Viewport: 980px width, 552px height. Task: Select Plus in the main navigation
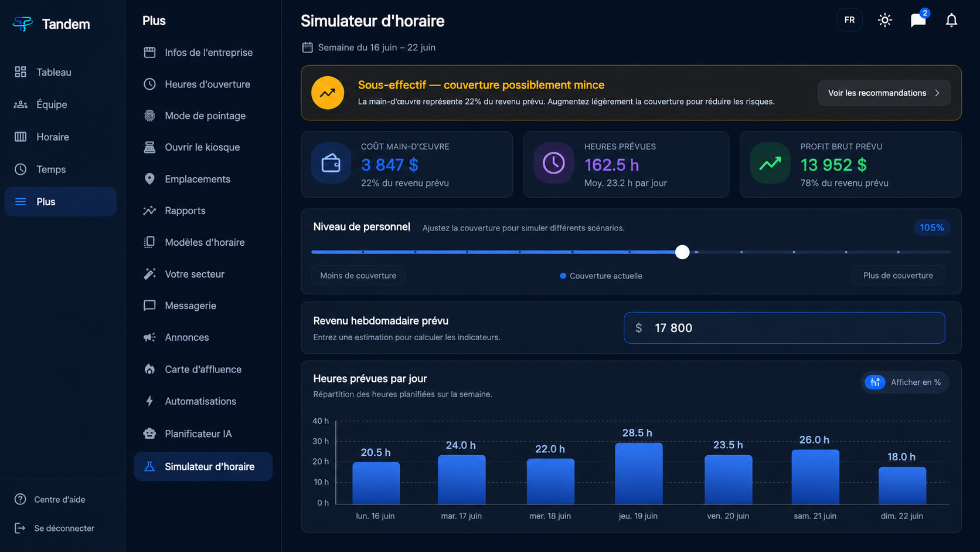pos(60,202)
